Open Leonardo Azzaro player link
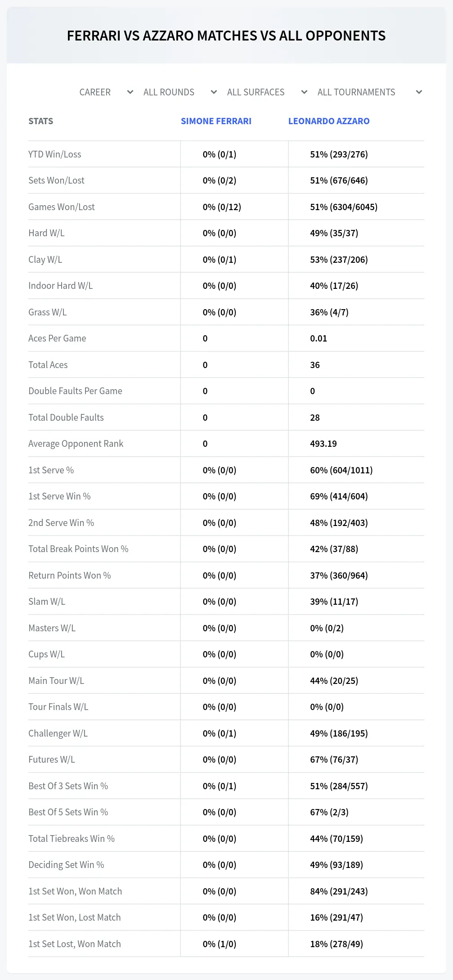Viewport: 453px width, 980px height. (329, 121)
